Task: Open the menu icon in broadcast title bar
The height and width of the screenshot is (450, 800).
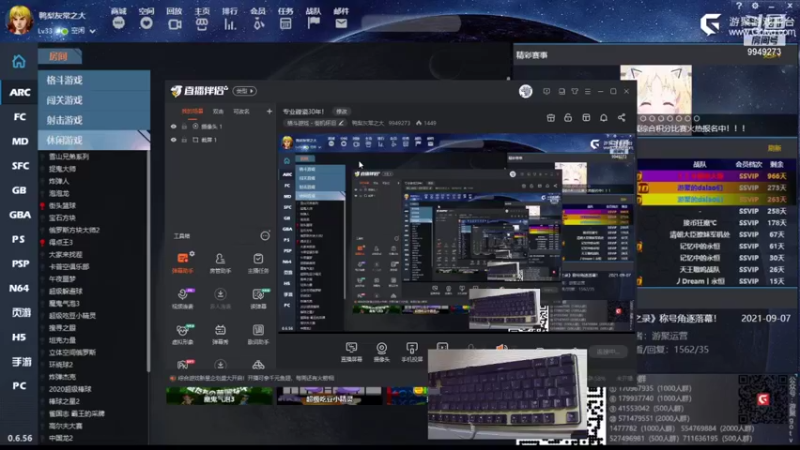Action: 588,91
